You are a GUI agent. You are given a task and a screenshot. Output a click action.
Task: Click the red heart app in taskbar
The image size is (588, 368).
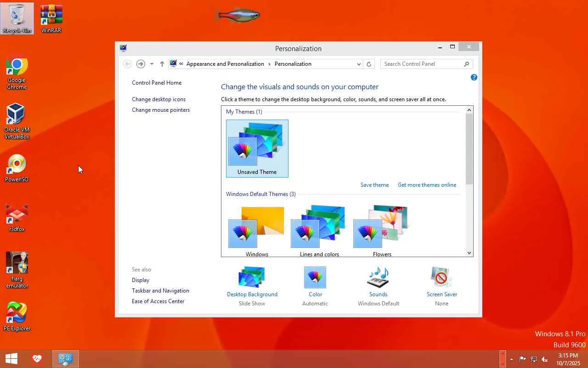[37, 359]
